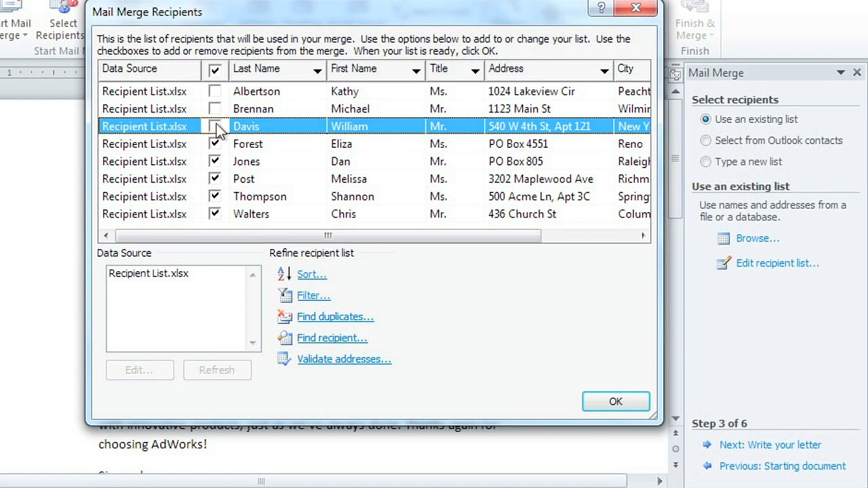Click the City column header
Viewport: 868px width, 488px height.
pos(632,69)
